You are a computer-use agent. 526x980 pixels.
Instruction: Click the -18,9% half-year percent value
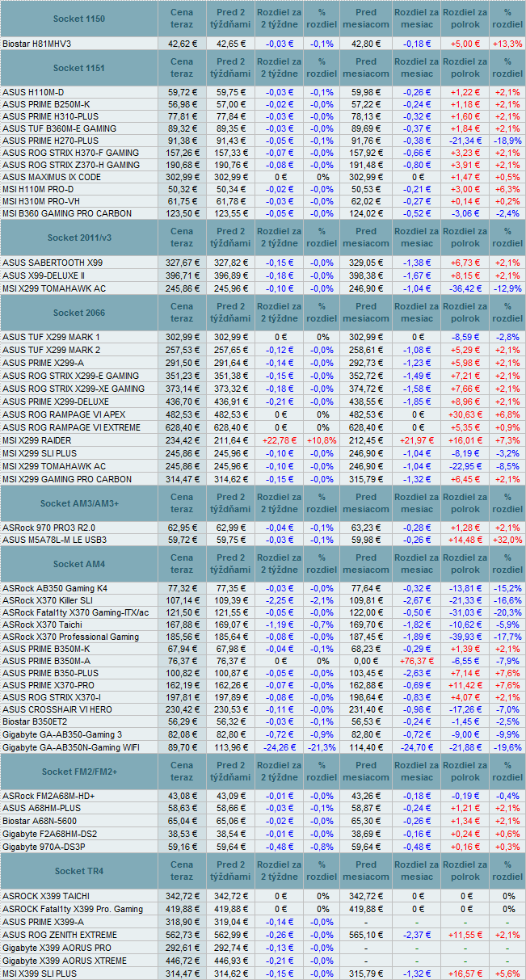[507, 141]
